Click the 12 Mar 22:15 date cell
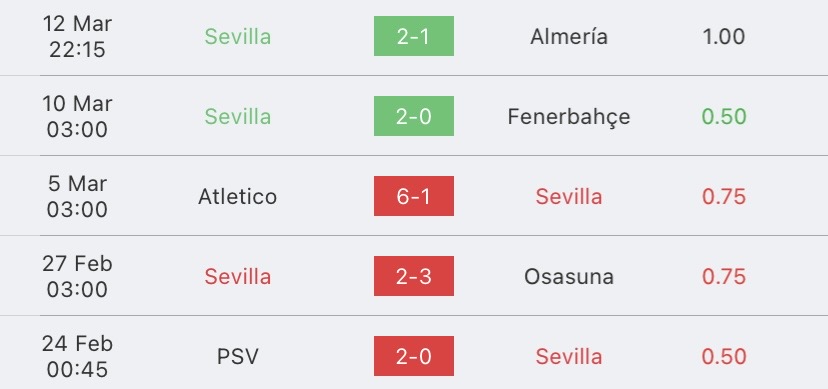This screenshot has height=389, width=828. pyautogui.click(x=77, y=36)
